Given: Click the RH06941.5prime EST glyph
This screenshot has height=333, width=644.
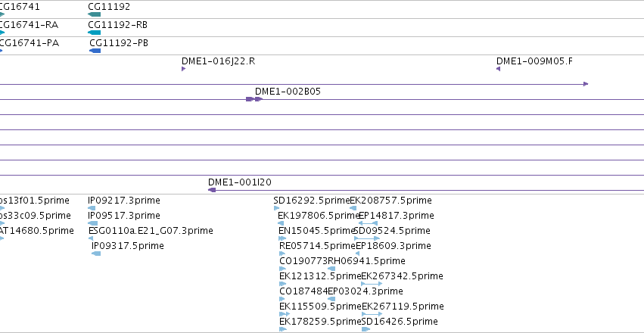Looking at the screenshot, I should 331,269.
